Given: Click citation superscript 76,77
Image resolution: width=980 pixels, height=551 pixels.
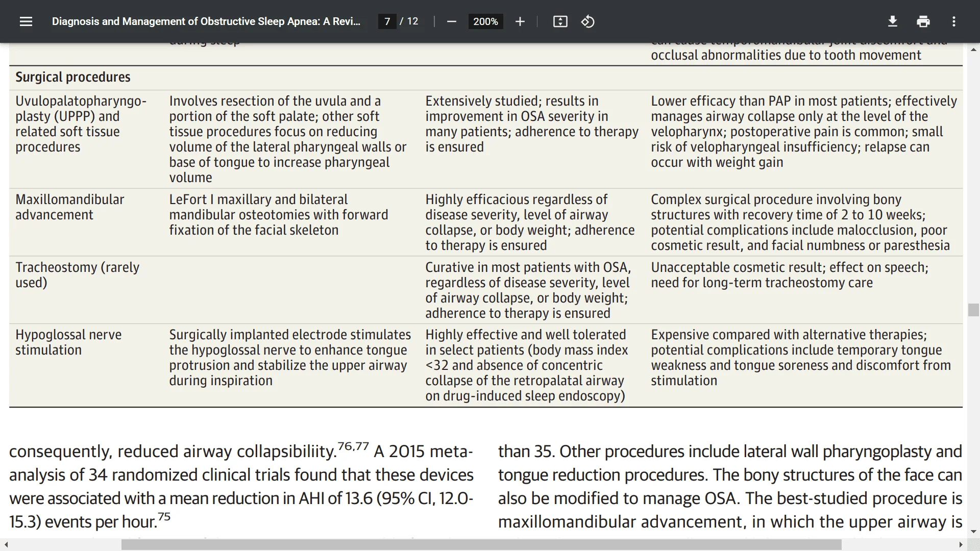Looking at the screenshot, I should [353, 446].
